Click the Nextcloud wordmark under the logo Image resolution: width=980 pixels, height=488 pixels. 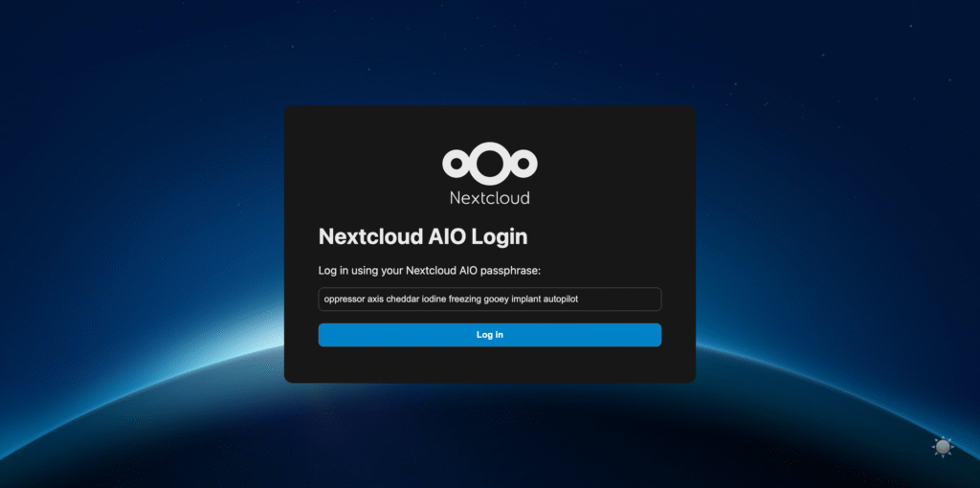point(489,198)
